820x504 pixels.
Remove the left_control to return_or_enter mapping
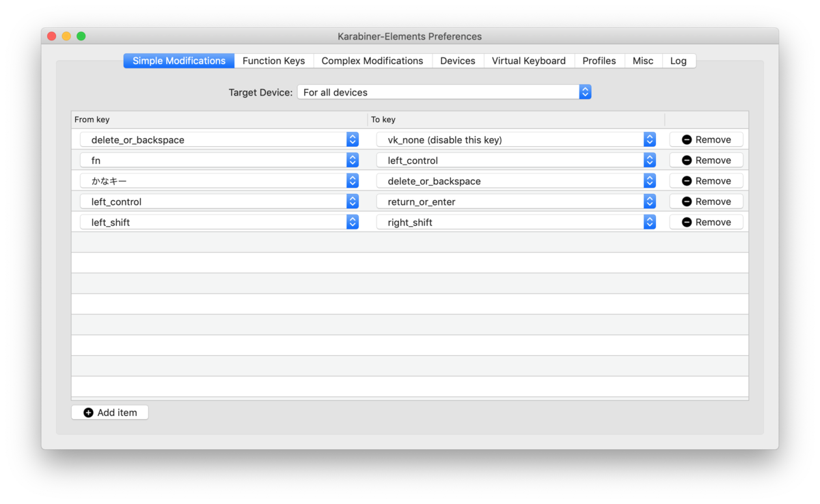coord(706,201)
